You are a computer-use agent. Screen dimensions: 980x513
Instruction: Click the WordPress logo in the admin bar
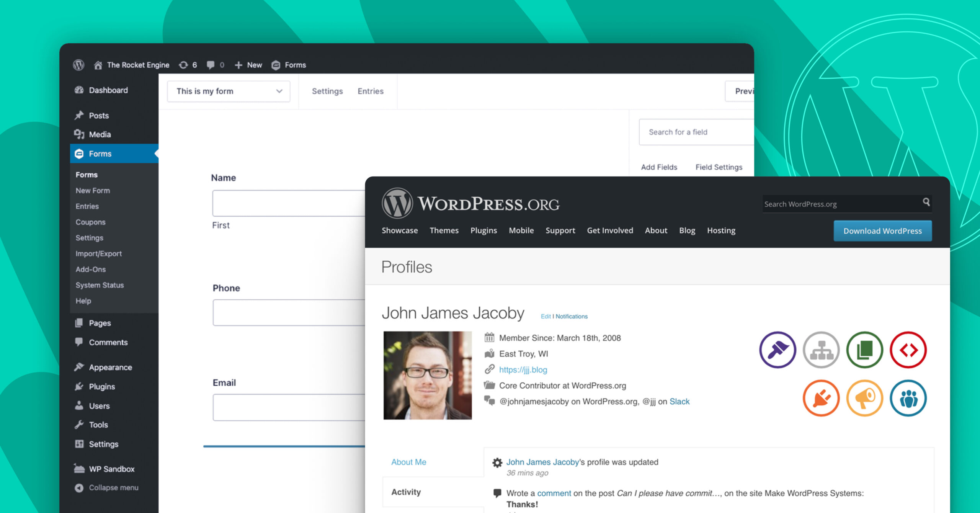(78, 65)
